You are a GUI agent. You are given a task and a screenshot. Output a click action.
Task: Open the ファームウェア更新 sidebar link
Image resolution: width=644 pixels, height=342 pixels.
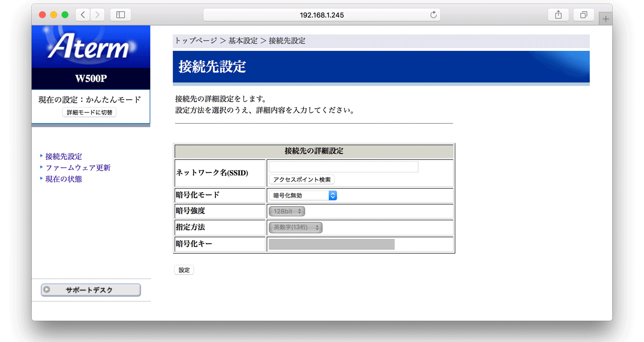click(78, 167)
